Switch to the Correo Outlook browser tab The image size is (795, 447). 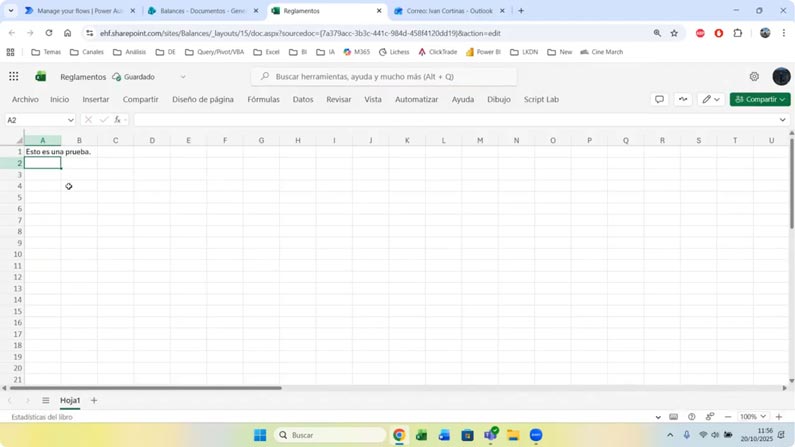tap(449, 11)
